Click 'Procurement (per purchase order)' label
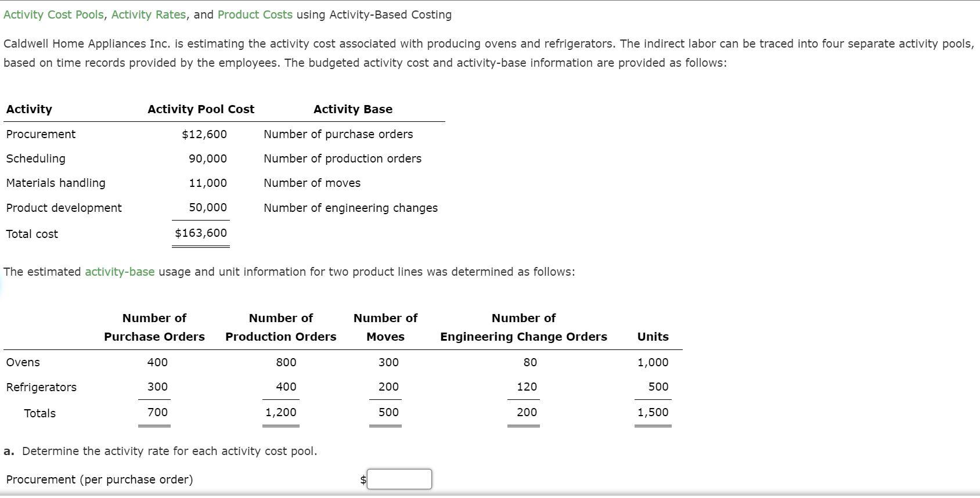 [100, 479]
